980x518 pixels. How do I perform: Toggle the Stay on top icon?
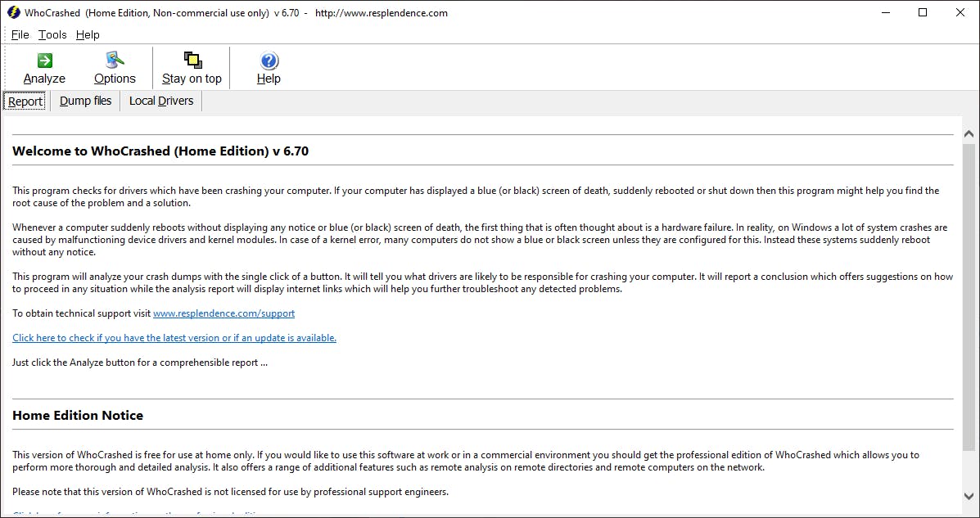[192, 61]
